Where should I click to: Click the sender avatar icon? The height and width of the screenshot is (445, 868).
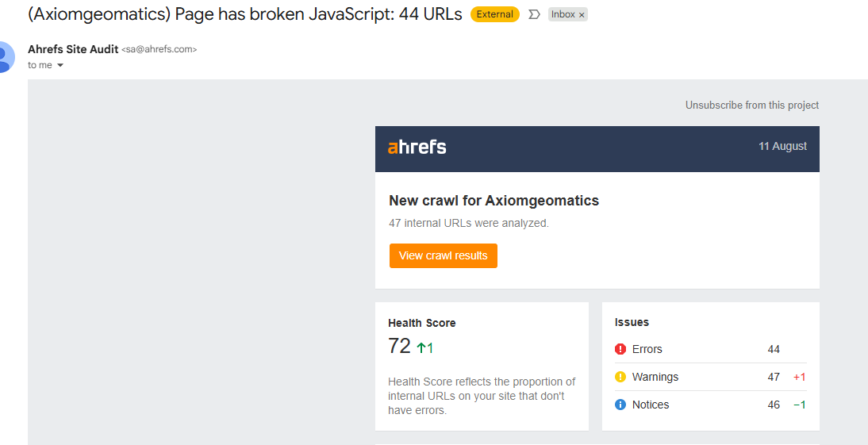tap(6, 56)
